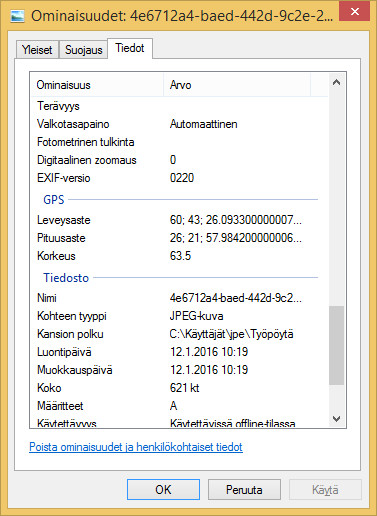Viewport: 377px width, 516px height.
Task: Click the scrollbar down arrow
Action: 336,419
